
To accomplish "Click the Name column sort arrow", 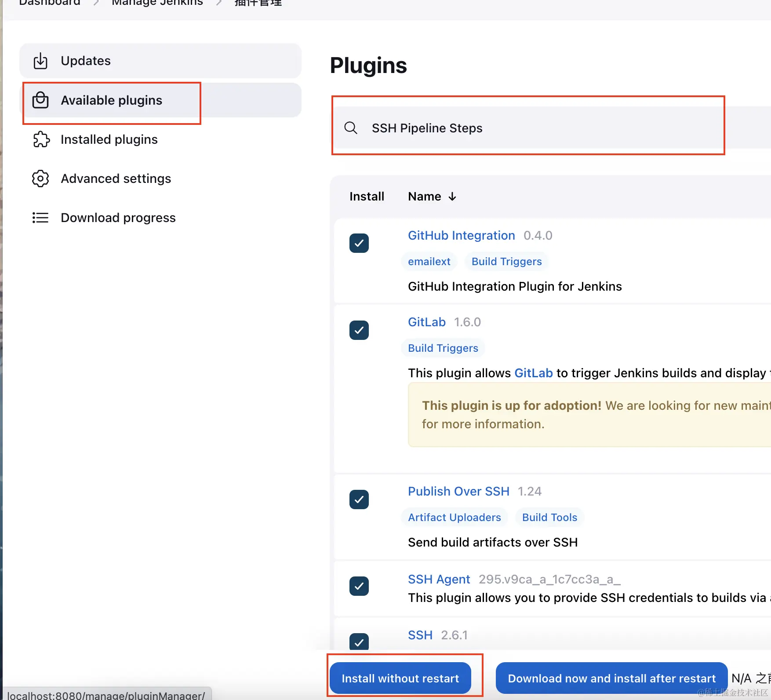I will 453,197.
